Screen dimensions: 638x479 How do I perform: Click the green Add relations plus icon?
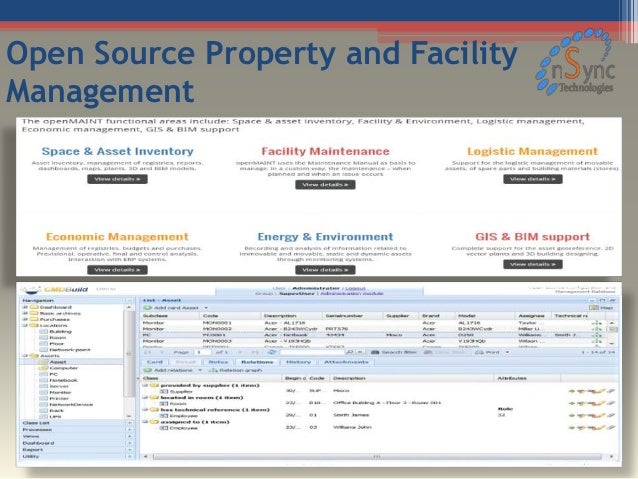148,370
